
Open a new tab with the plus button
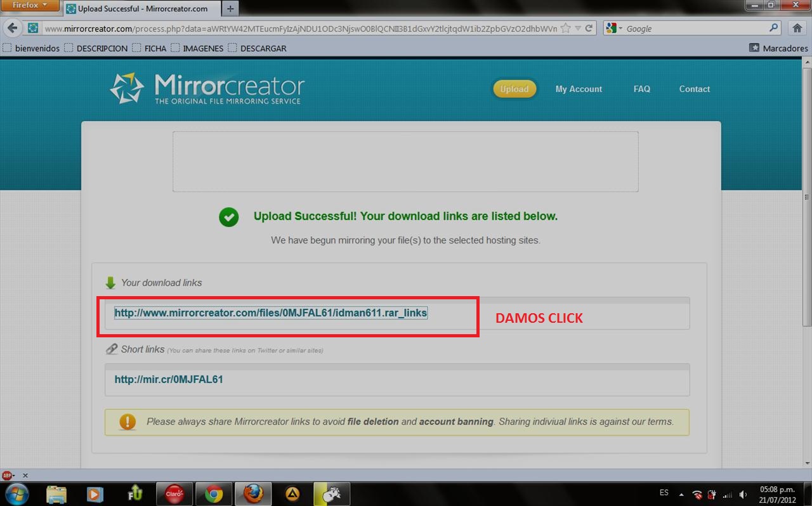(230, 9)
